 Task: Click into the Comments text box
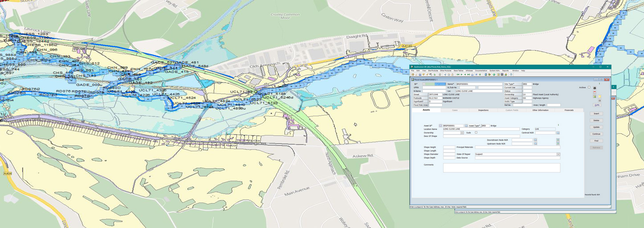tap(501, 168)
